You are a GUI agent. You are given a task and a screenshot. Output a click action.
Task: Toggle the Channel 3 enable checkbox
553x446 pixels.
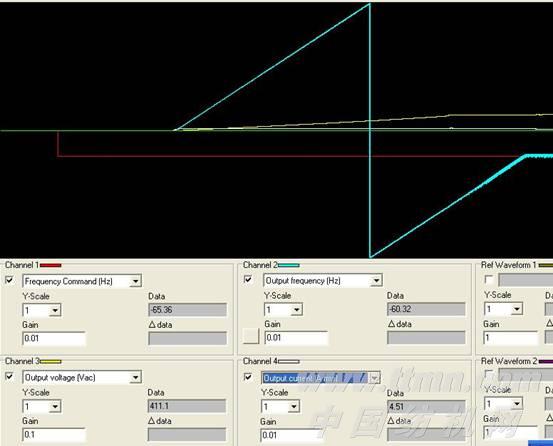coord(10,377)
